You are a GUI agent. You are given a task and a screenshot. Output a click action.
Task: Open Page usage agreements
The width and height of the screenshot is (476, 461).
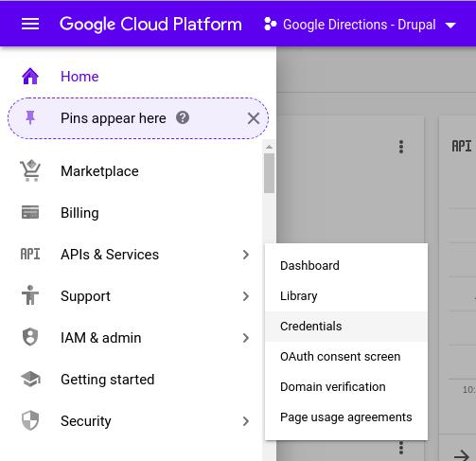[x=346, y=417]
